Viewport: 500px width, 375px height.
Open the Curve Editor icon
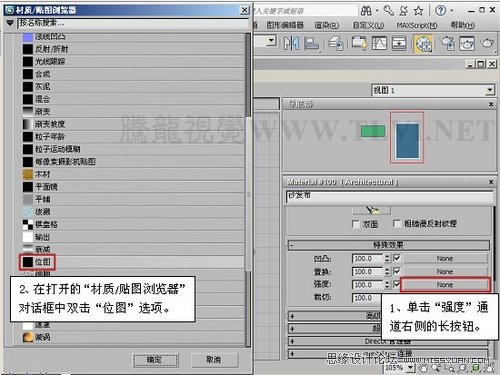pos(379,43)
